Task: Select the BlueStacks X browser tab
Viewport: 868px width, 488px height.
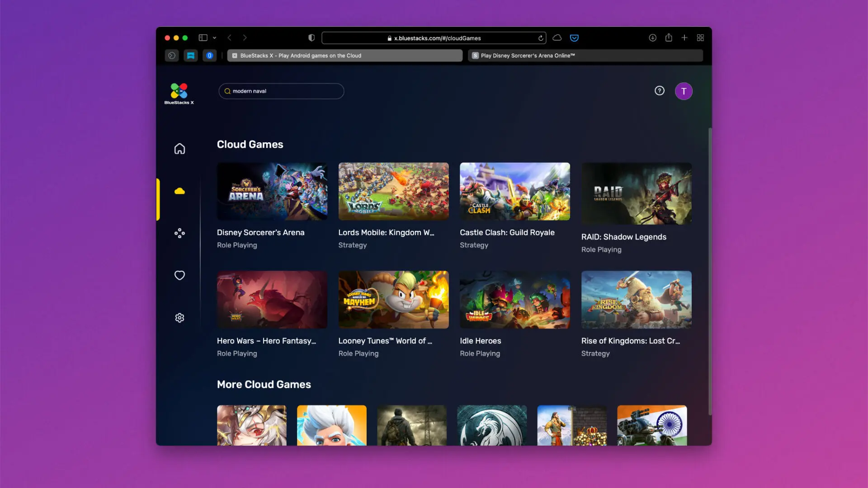Action: (344, 55)
